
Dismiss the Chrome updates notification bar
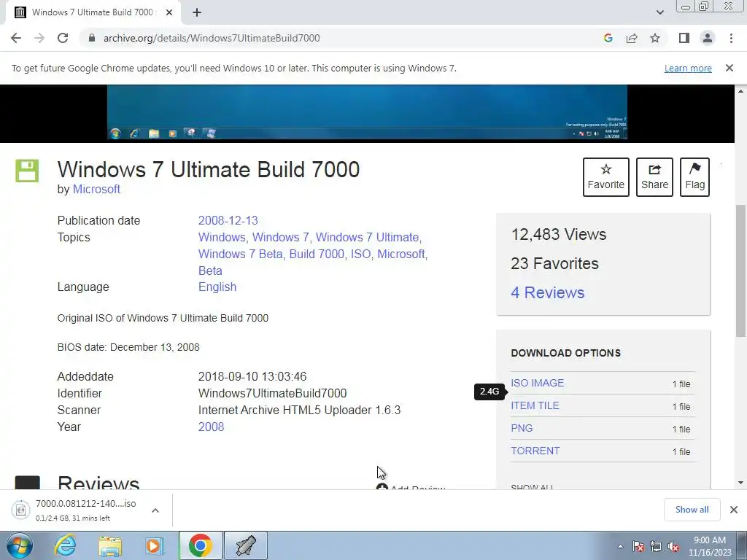coord(729,68)
